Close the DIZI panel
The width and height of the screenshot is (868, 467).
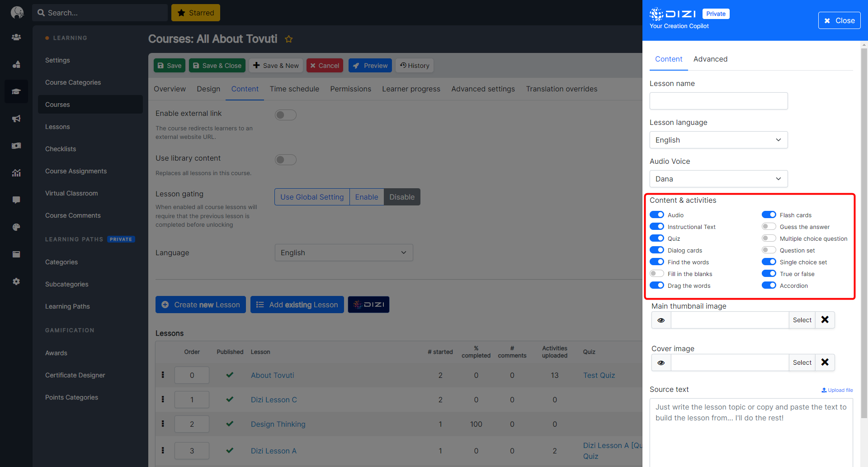(839, 20)
